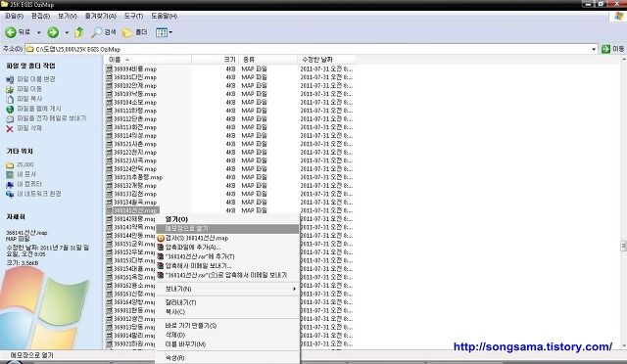The image size is (627, 364).
Task: Click the file icon of 368123사곡.map
Action: pos(109,160)
